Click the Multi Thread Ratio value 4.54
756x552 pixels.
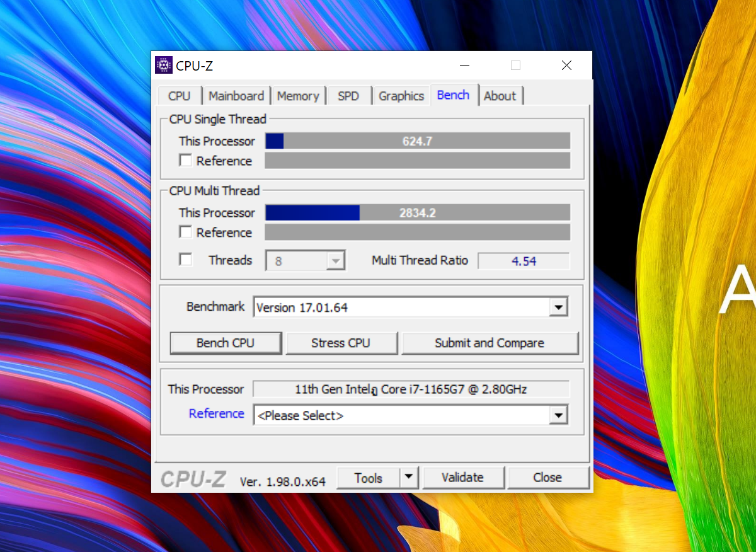coord(524,261)
